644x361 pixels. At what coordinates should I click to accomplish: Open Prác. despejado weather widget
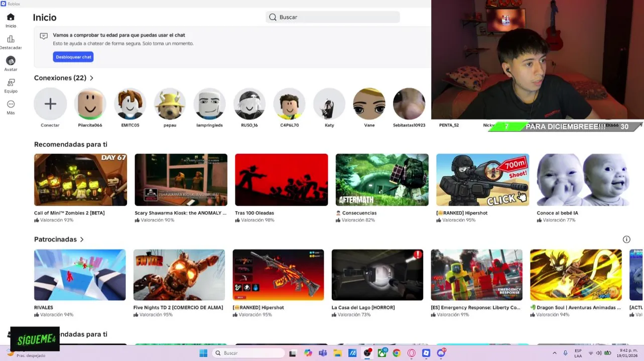coord(26,353)
